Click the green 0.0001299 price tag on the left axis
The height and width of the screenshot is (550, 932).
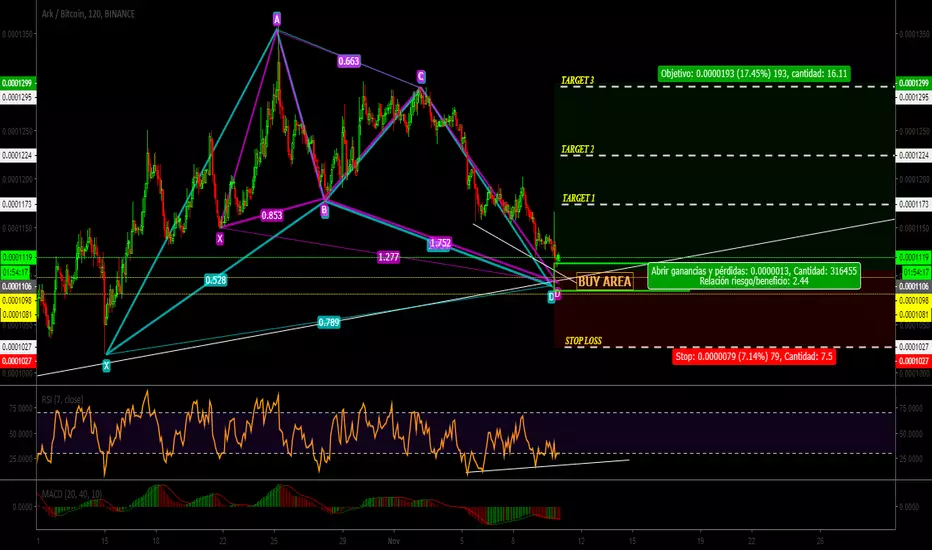coord(18,83)
